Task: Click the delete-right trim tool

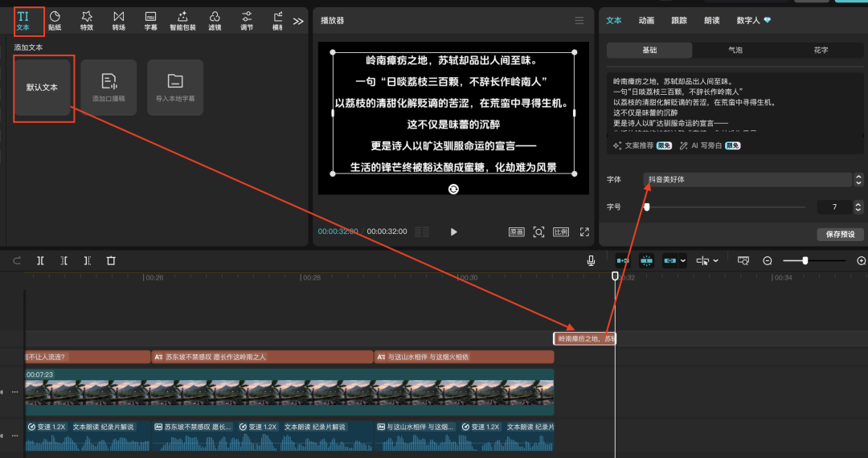Action: [88, 260]
